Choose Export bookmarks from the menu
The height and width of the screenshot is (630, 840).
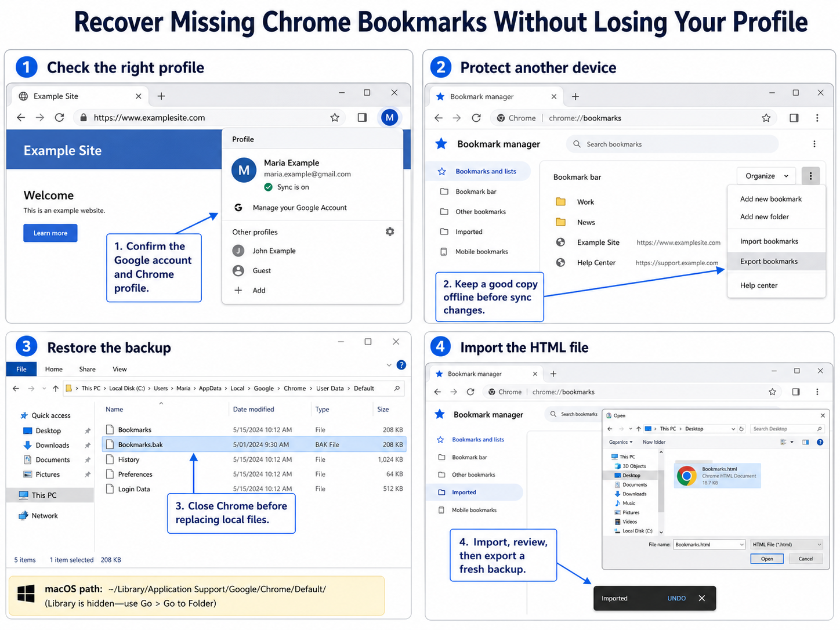pyautogui.click(x=776, y=261)
